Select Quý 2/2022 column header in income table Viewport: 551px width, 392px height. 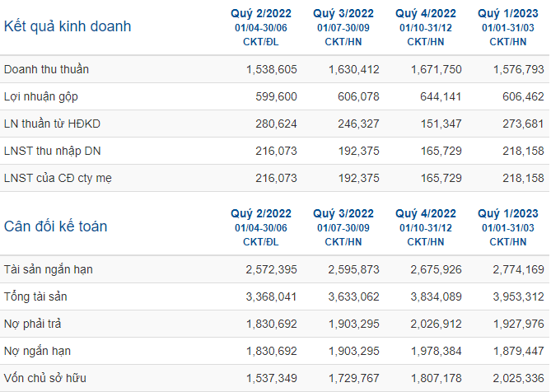click(261, 14)
